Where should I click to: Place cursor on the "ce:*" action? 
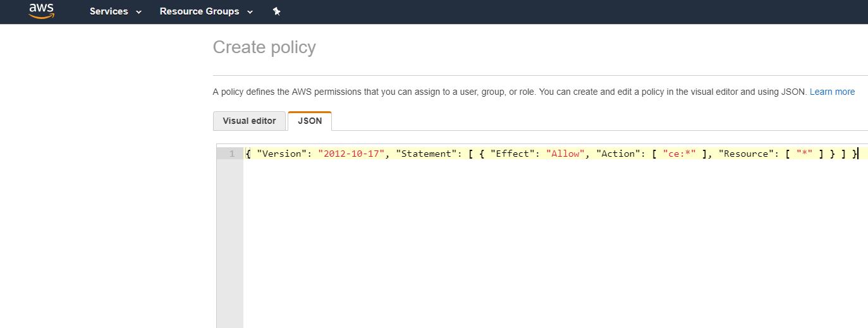click(x=679, y=154)
